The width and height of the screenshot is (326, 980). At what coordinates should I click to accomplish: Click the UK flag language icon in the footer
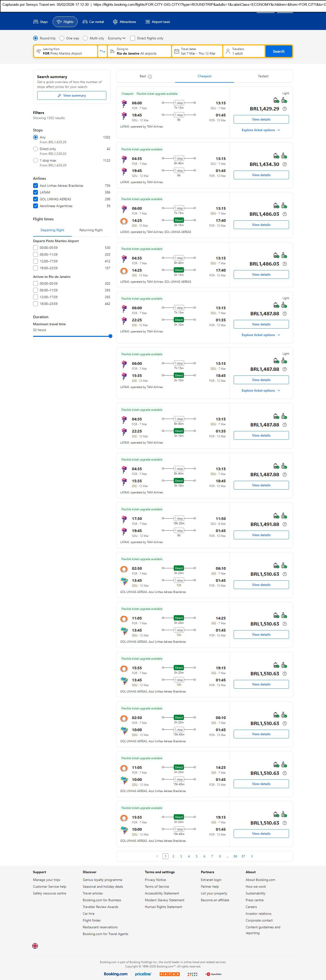(35, 945)
